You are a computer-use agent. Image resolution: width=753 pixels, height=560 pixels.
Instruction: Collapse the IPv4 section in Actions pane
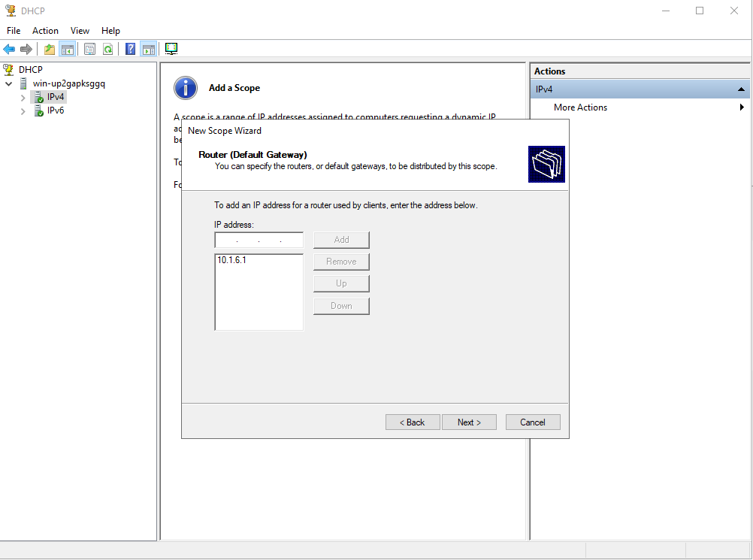pyautogui.click(x=742, y=89)
